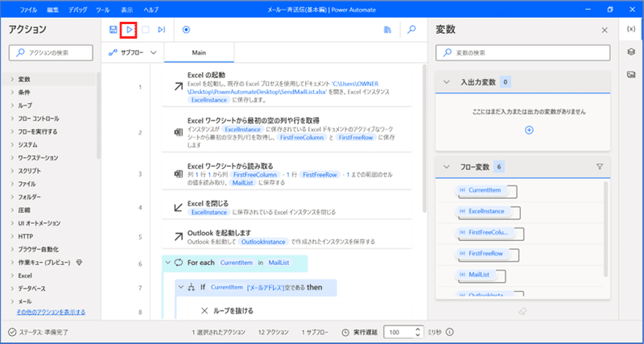Expand the メール action group
Viewport: 644px width, 344px height.
pos(13,301)
